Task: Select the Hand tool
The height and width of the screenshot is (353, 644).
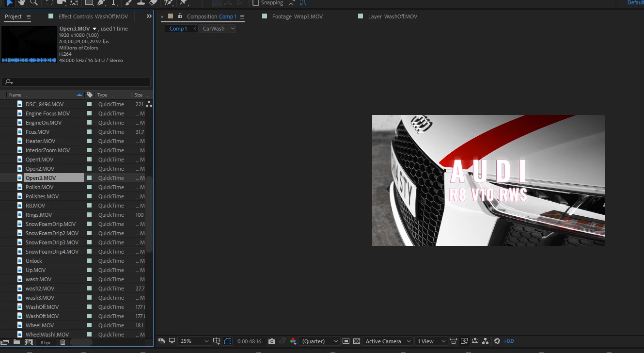Action: coord(22,2)
